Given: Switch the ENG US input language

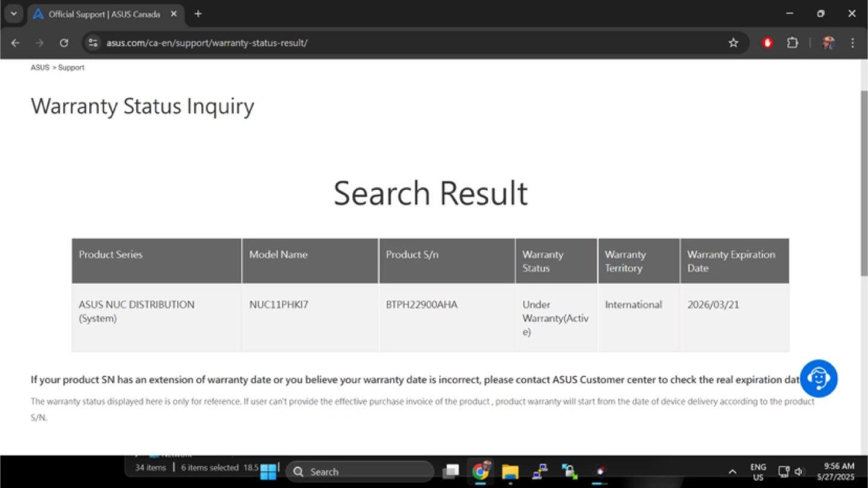Looking at the screenshot, I should [x=758, y=472].
